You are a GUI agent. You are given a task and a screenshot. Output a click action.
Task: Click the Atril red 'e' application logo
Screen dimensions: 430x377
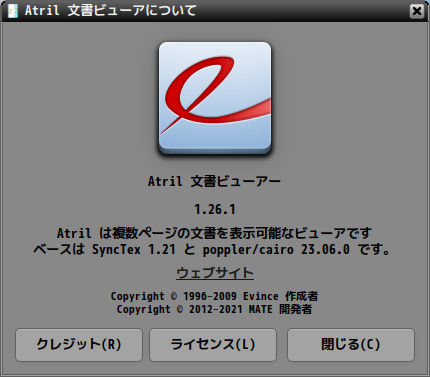[215, 98]
